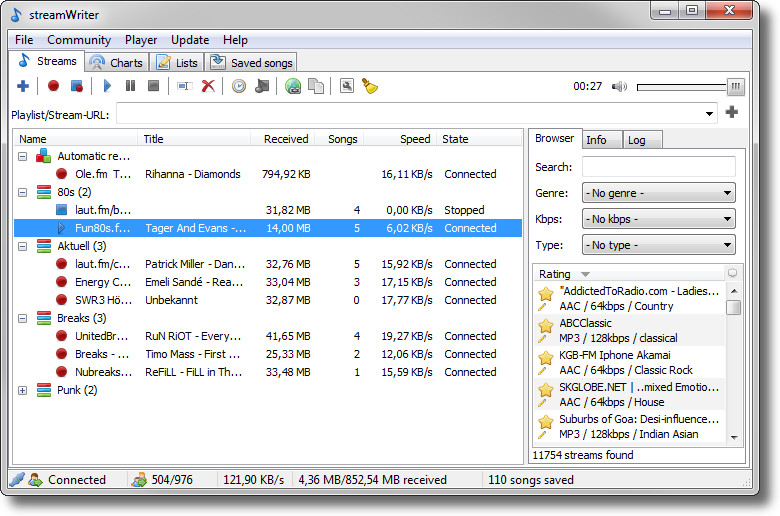
Task: Click the volume slider track
Action: tap(682, 87)
